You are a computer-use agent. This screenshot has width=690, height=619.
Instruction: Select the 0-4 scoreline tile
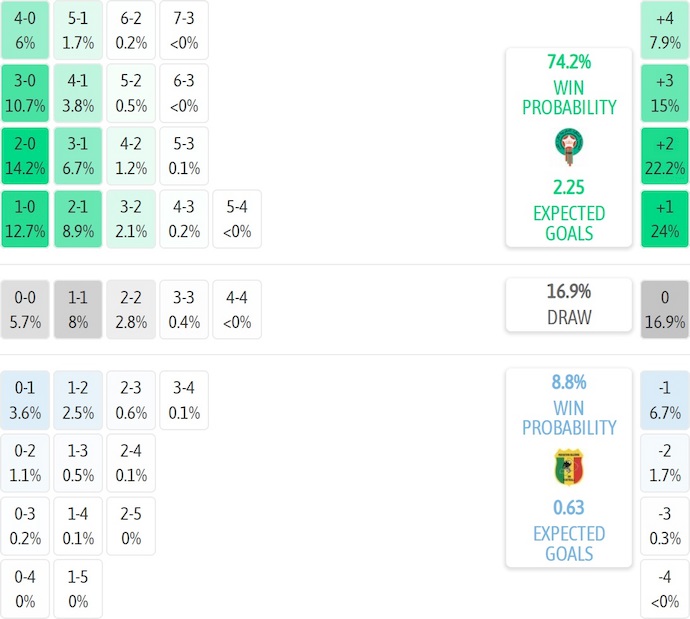(25, 589)
